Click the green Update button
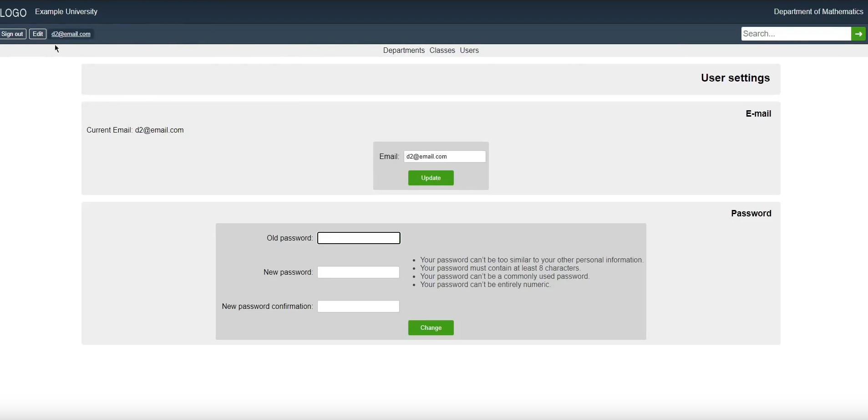The height and width of the screenshot is (420, 868). 431,178
